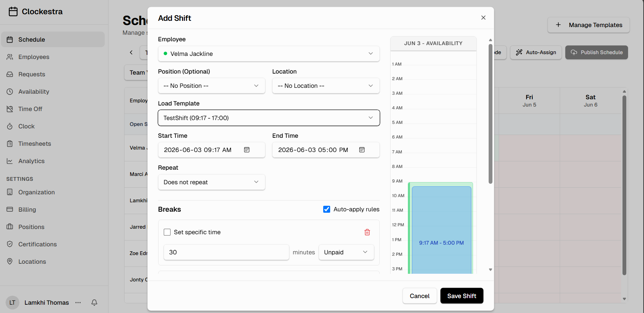The width and height of the screenshot is (644, 313).
Task: Click the Cancel button
Action: point(420,296)
